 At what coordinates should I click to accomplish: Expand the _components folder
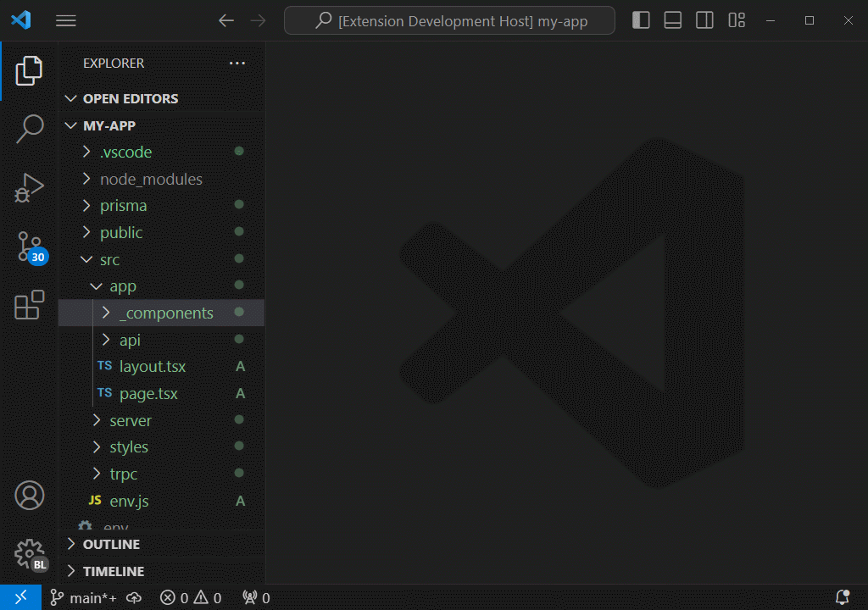click(x=162, y=313)
